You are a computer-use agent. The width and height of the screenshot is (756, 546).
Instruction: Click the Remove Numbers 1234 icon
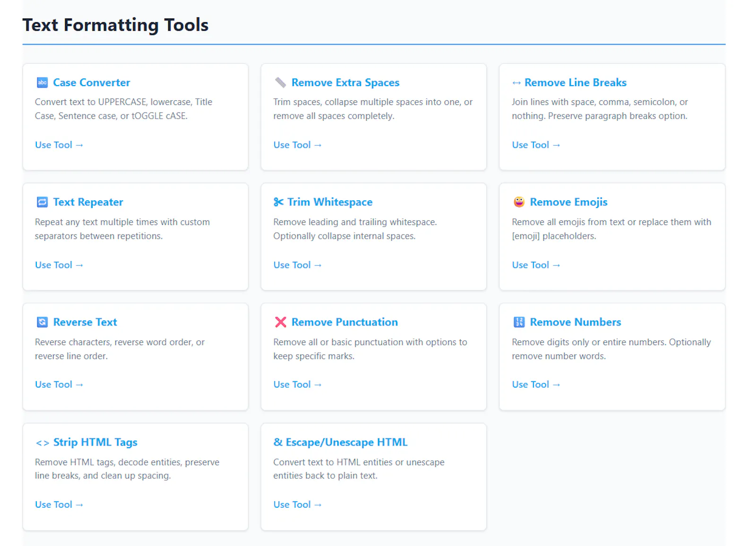[x=519, y=322]
